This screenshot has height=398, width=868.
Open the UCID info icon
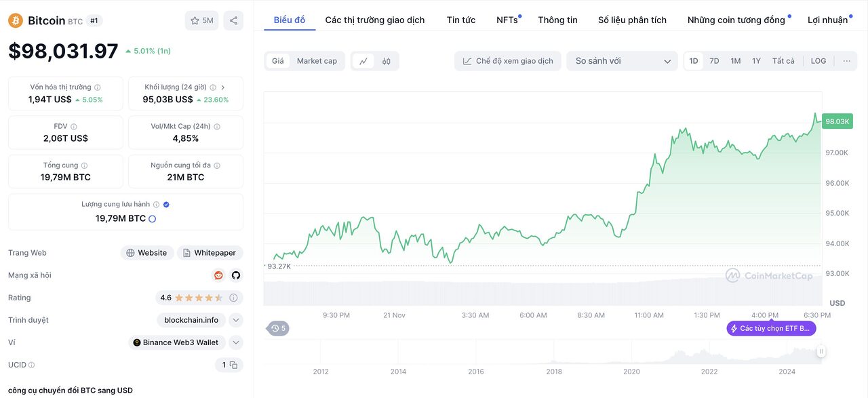click(x=31, y=365)
